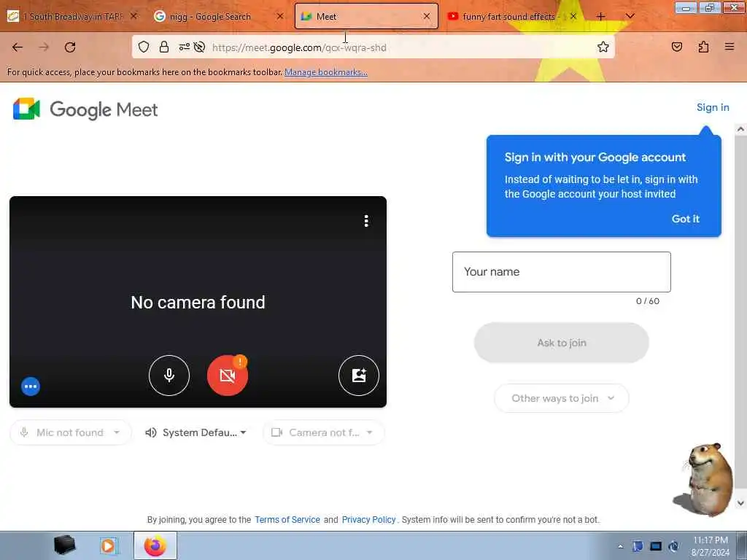This screenshot has height=560, width=747.
Task: Click the Sign in link
Action: [713, 107]
